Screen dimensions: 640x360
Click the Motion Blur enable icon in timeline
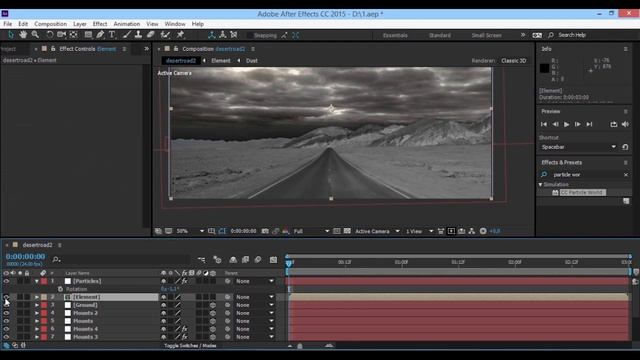(258, 260)
